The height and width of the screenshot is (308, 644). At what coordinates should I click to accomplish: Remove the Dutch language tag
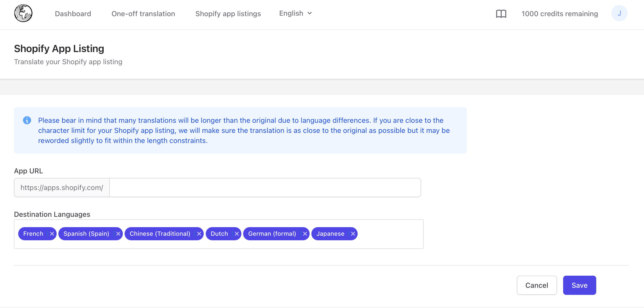coord(237,234)
